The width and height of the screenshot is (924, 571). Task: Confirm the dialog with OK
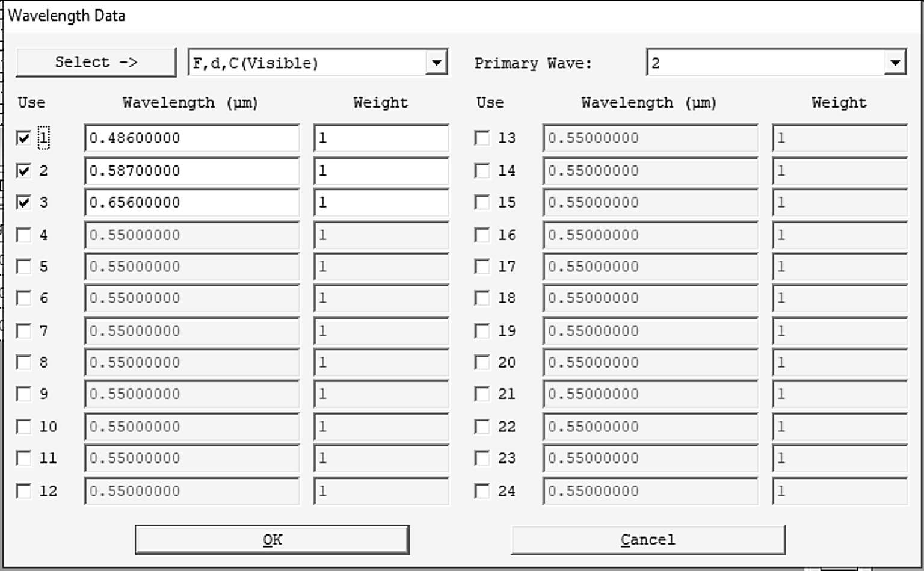point(272,540)
